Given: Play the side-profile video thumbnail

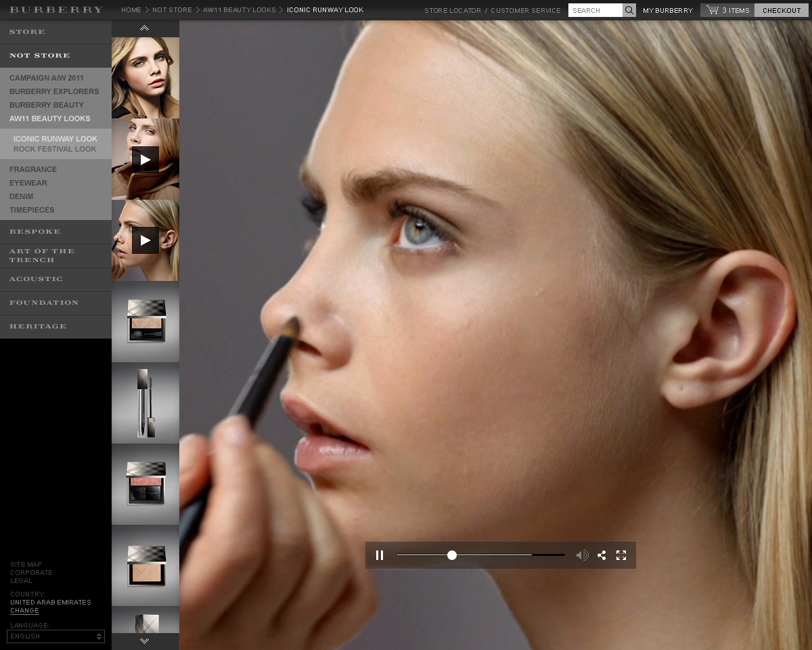Looking at the screenshot, I should coord(145,240).
